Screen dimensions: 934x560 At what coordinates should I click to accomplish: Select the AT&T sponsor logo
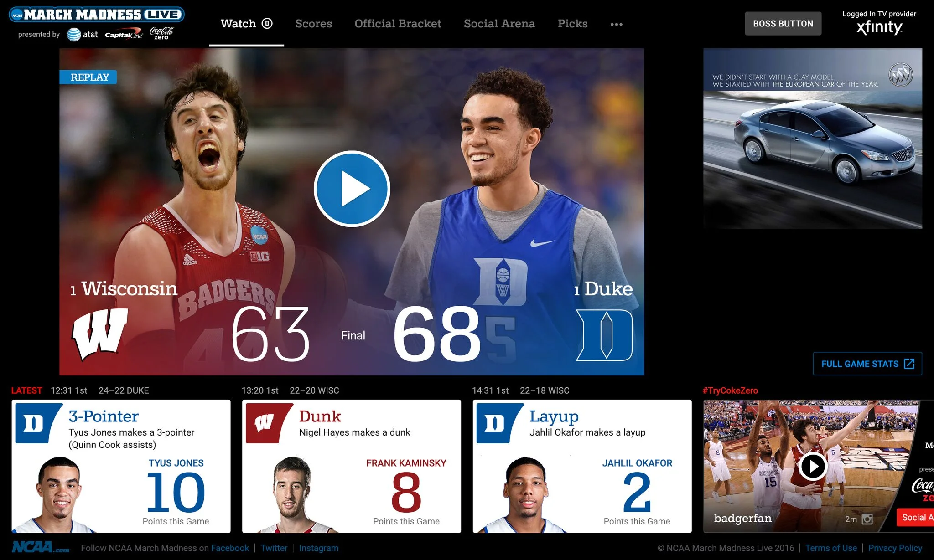pos(82,33)
